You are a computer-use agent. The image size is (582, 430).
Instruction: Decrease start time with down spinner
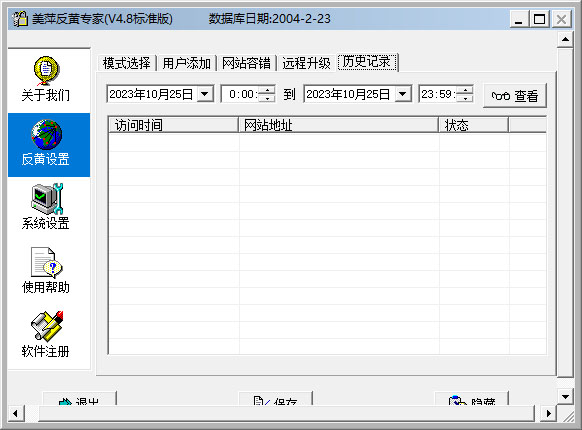(267, 98)
